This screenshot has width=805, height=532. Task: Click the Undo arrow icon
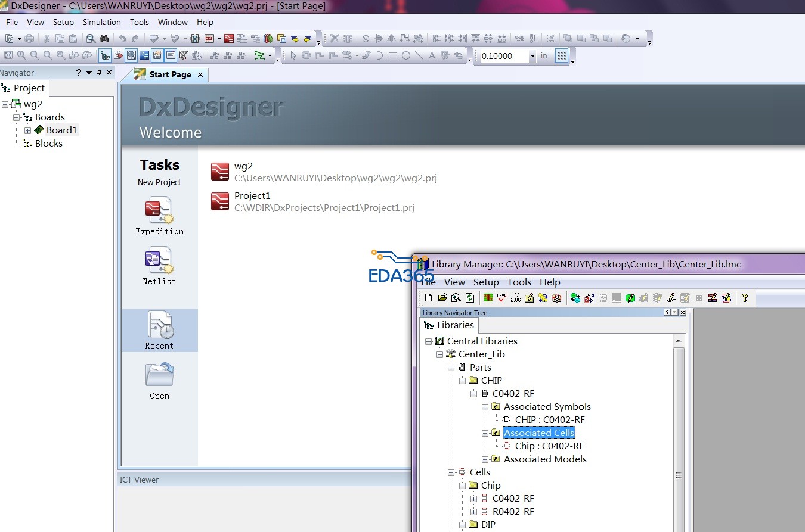(122, 39)
